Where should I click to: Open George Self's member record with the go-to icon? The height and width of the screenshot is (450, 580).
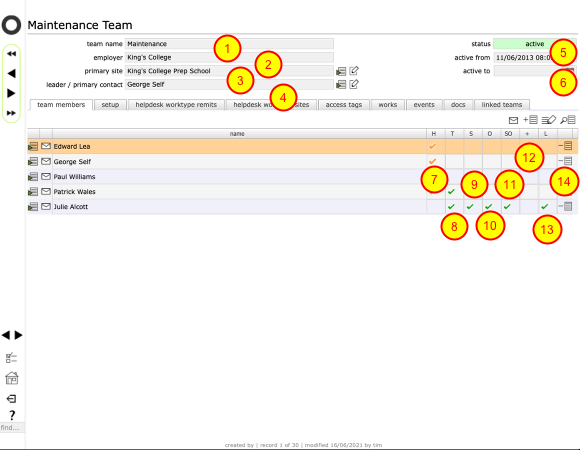[33, 162]
